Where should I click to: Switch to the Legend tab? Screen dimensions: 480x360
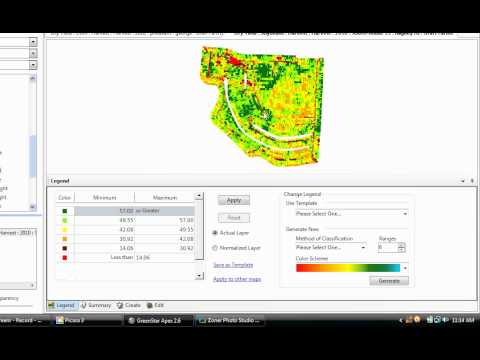pyautogui.click(x=62, y=305)
